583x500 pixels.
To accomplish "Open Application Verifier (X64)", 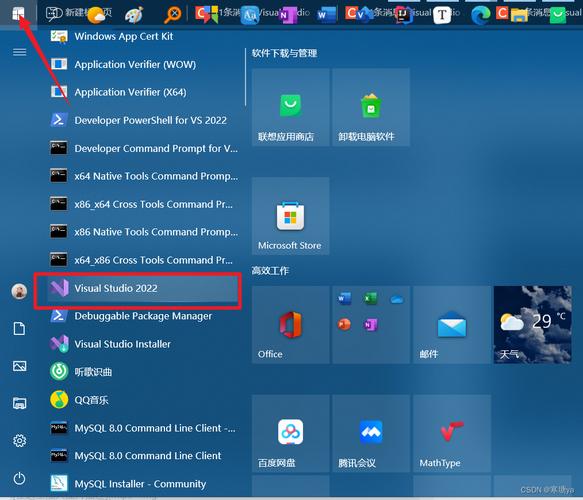I will pos(143,92).
